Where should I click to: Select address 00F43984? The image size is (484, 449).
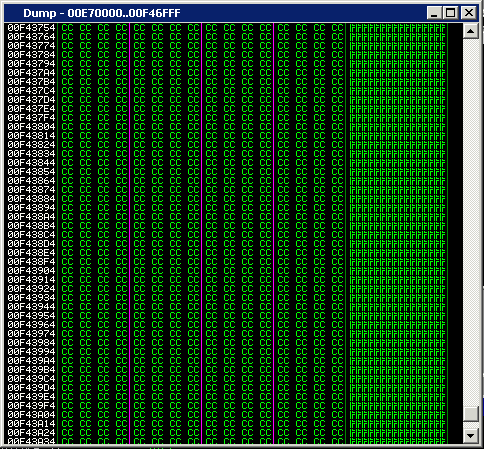pyautogui.click(x=31, y=343)
